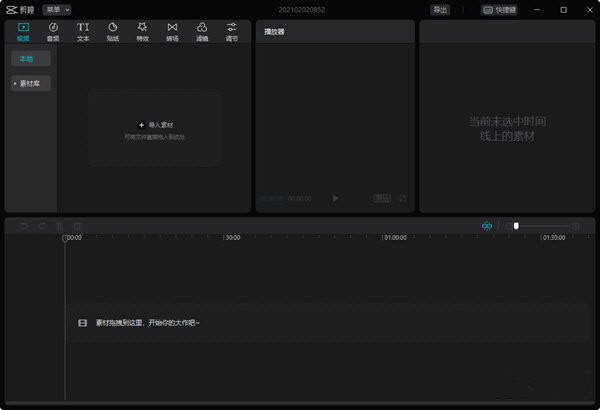The height and width of the screenshot is (410, 600).
Task: Click the timeline zoom slider handle
Action: coord(516,226)
